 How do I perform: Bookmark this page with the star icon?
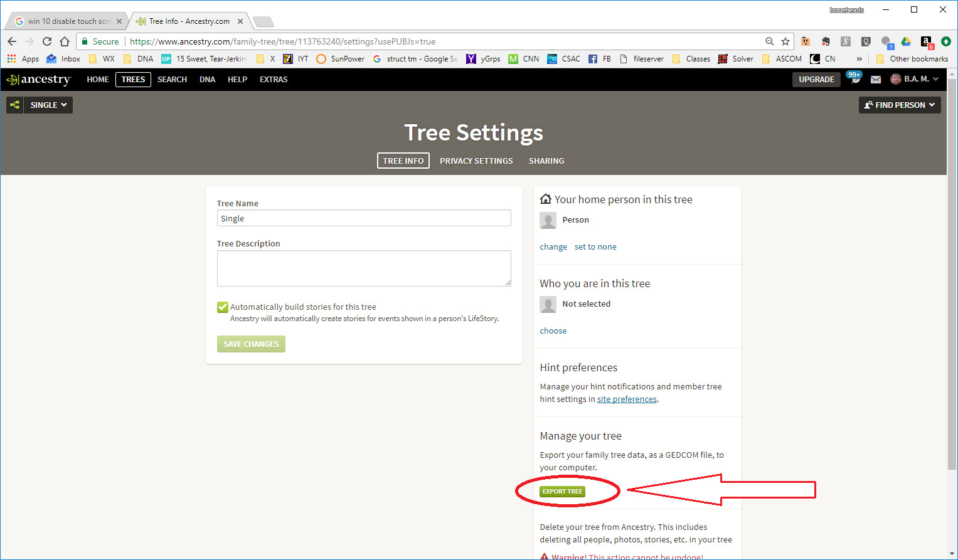coord(785,41)
